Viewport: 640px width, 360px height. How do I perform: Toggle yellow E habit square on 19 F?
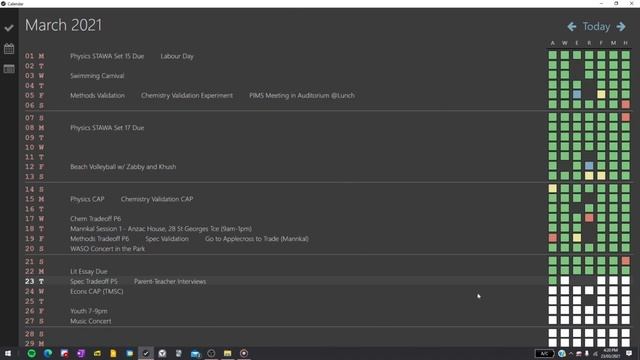577,237
